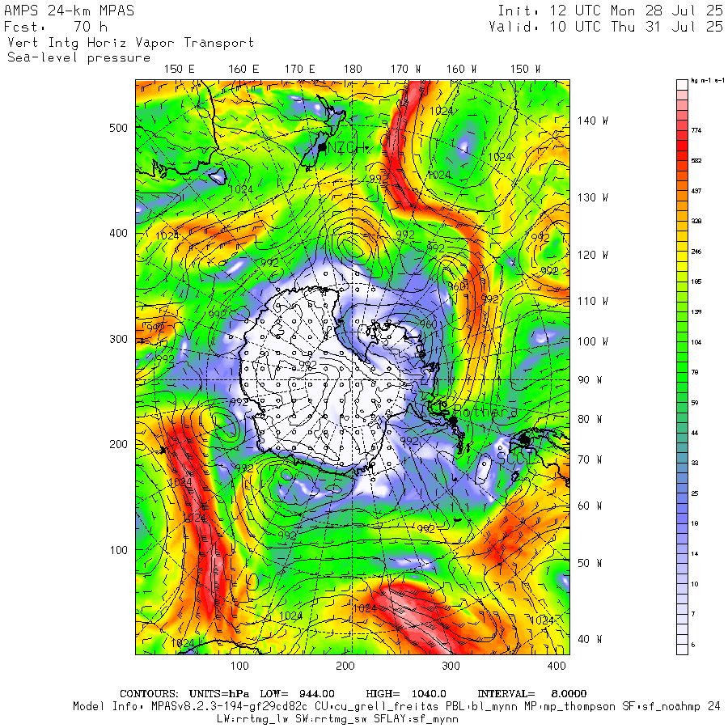Click the '437' color bar value

696,191
